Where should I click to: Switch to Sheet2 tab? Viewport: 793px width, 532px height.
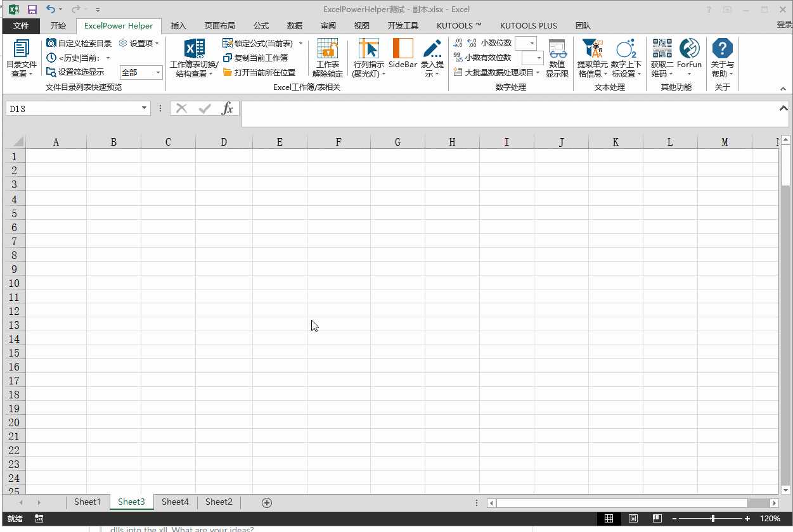click(x=219, y=502)
